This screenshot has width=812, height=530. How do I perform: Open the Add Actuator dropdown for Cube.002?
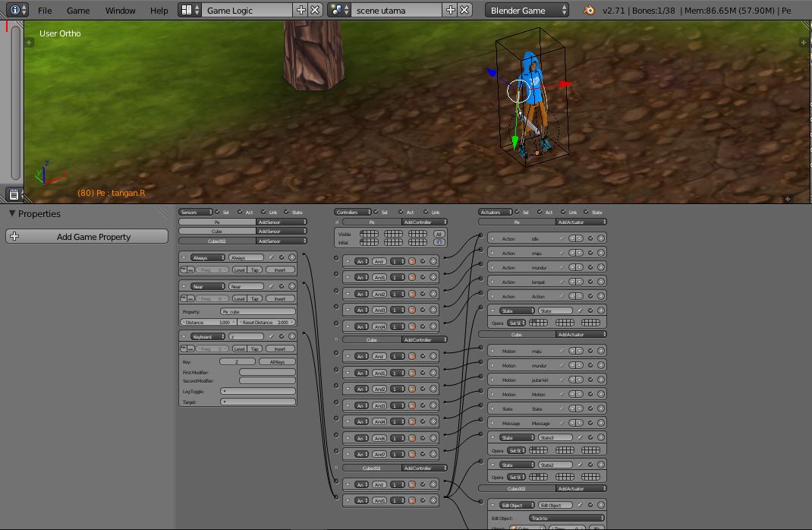pos(581,488)
